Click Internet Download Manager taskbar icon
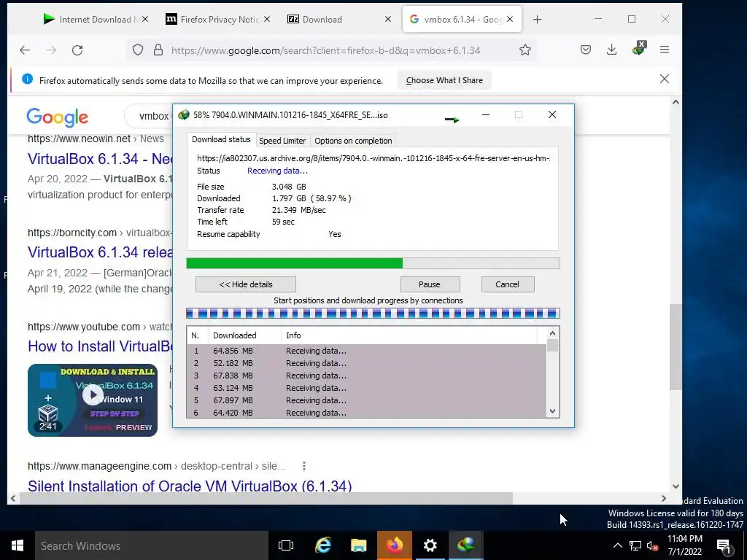 [x=465, y=545]
